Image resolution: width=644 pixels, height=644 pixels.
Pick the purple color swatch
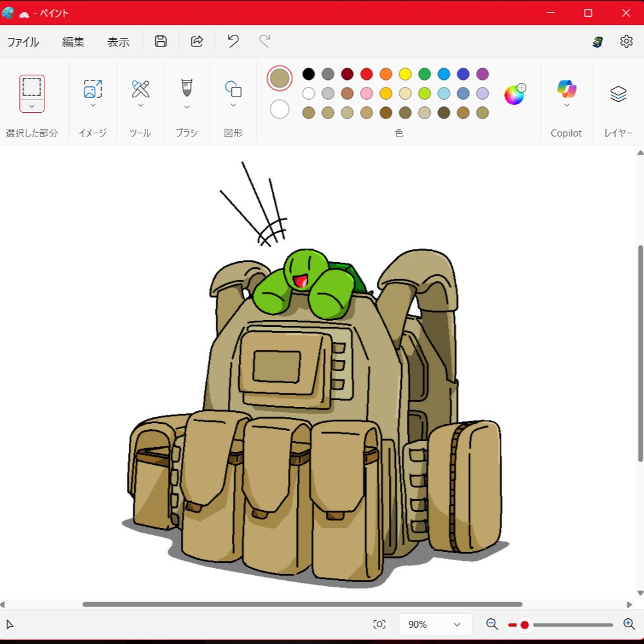coord(482,74)
